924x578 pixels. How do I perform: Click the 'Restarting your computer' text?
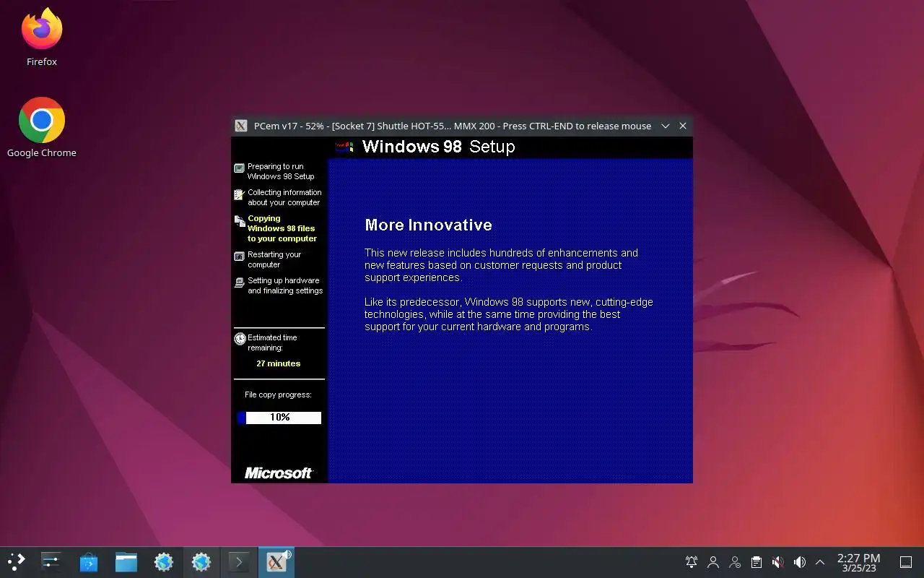[x=274, y=259]
